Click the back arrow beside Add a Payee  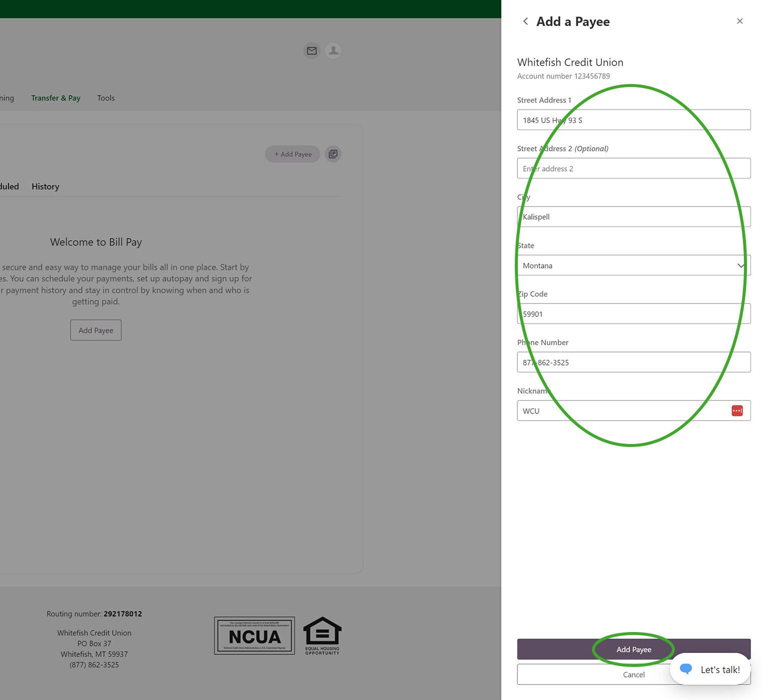525,21
